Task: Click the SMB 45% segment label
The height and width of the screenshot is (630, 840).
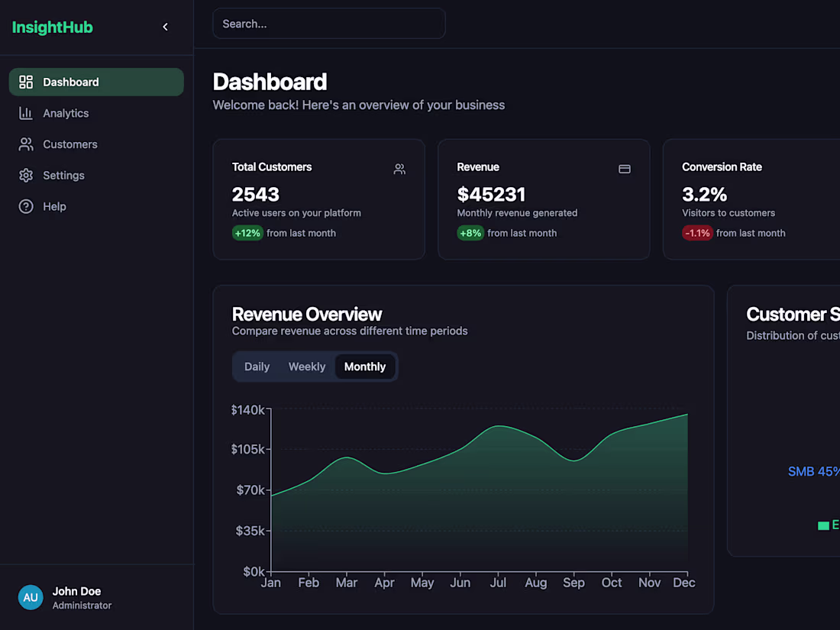Action: (813, 471)
